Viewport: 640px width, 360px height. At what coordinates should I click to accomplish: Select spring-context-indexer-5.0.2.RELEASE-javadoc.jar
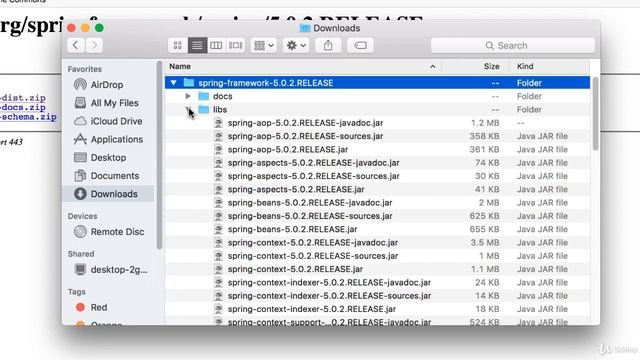click(x=378, y=282)
